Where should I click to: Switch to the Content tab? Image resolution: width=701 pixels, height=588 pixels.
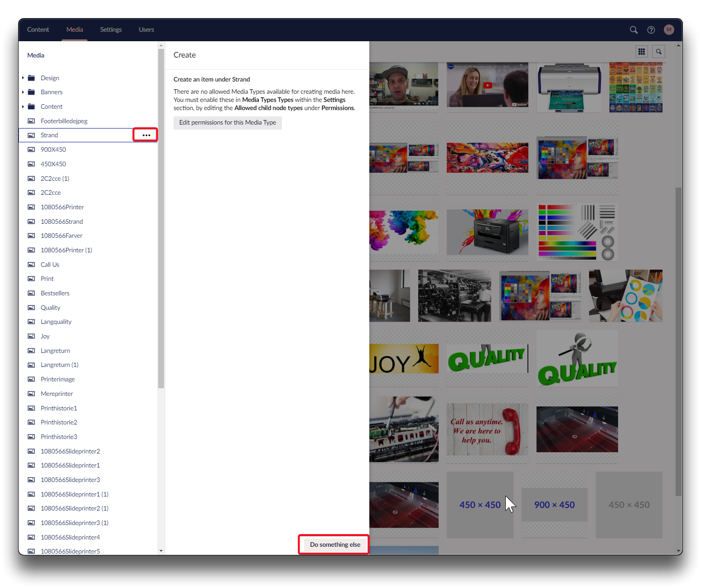click(38, 30)
